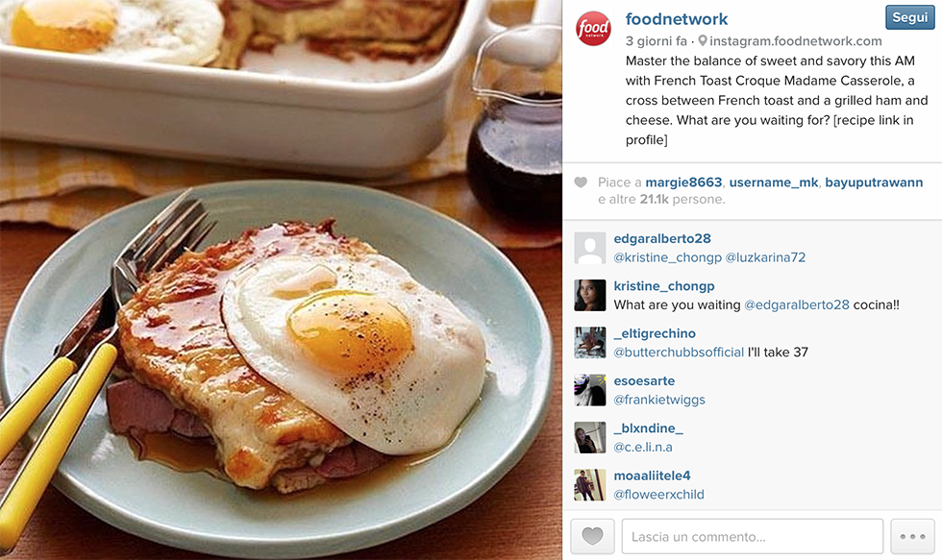Click kristine_chongp's profile picture
The width and height of the screenshot is (942, 560).
[590, 295]
